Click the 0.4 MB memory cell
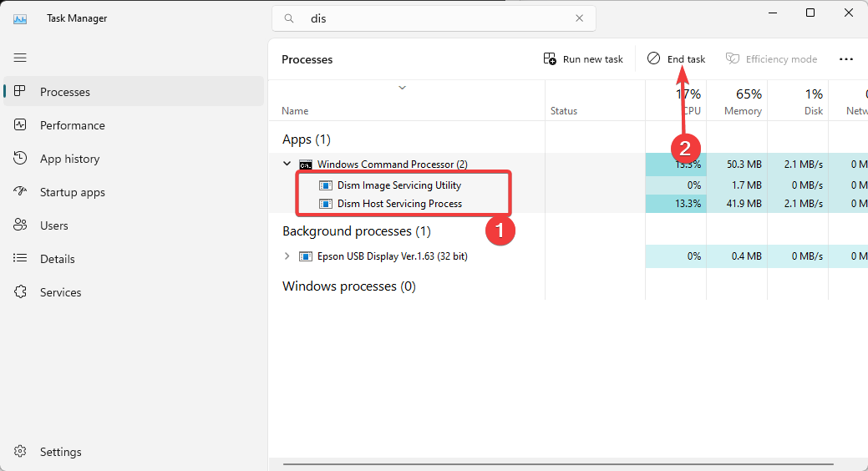 737,256
